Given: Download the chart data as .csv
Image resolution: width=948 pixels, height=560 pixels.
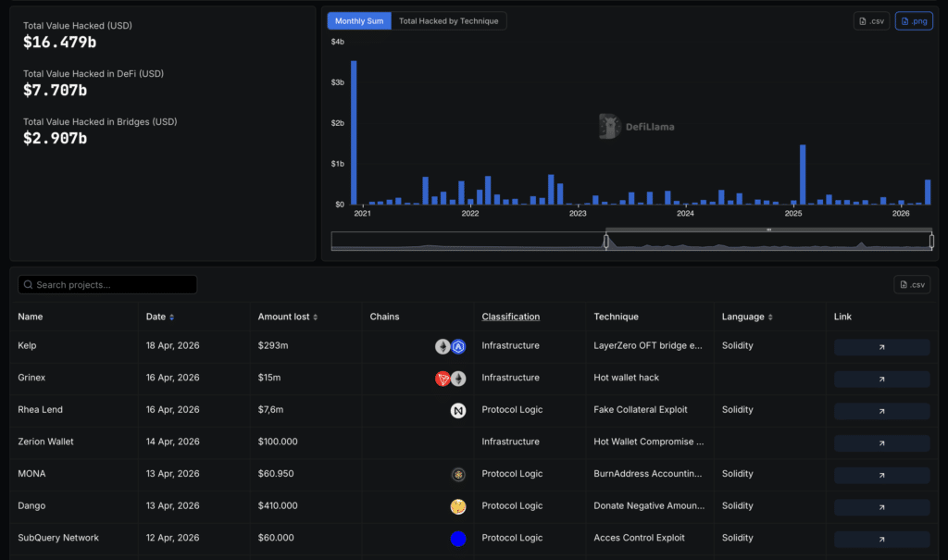Looking at the screenshot, I should 871,21.
